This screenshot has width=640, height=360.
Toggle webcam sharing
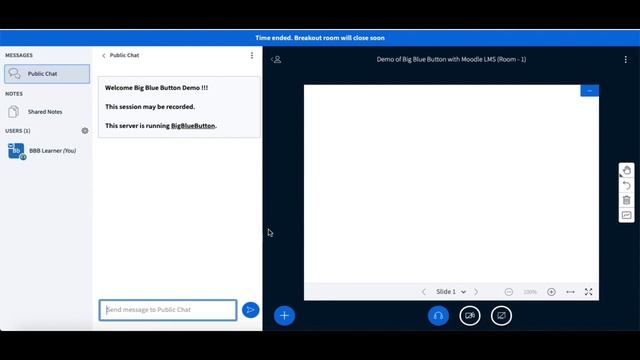point(470,316)
